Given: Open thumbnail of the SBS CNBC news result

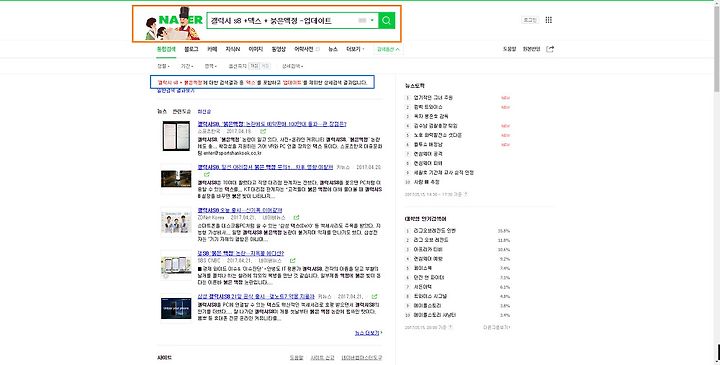Looking at the screenshot, I should coord(176,265).
